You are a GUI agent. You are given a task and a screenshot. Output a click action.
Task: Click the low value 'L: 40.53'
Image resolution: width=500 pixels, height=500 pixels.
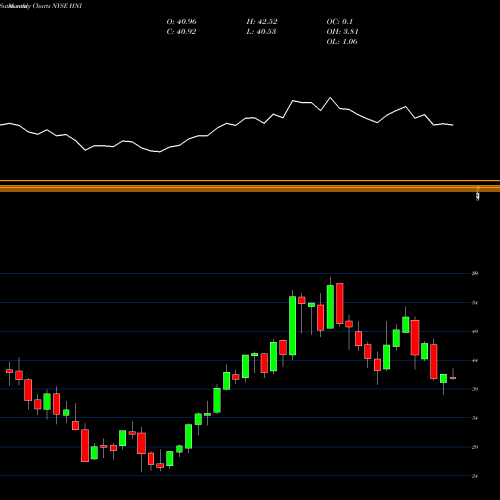pos(261,32)
